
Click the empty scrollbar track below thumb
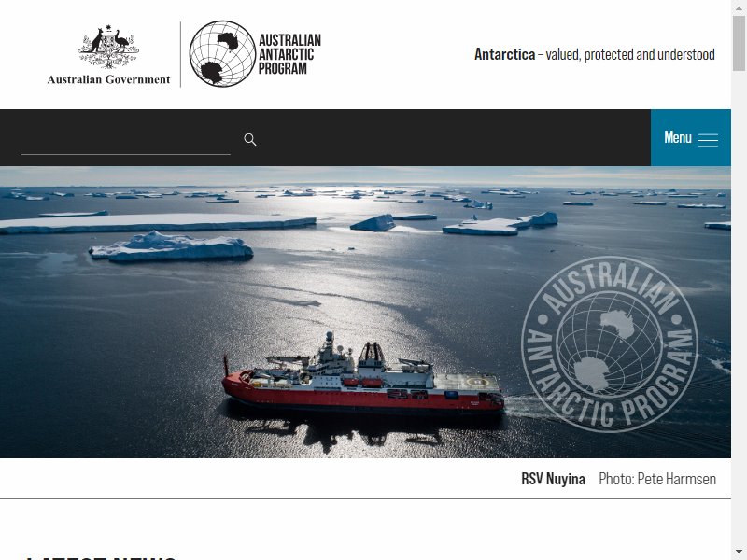tap(739, 310)
